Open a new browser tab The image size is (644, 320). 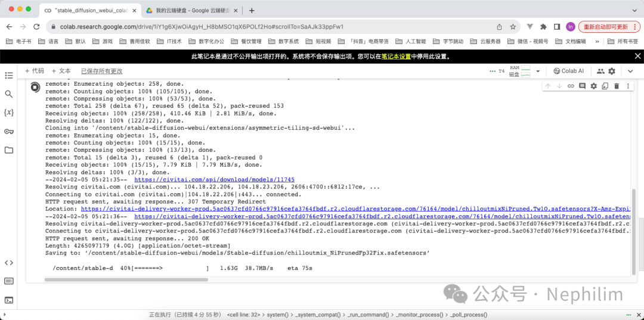coord(252,10)
